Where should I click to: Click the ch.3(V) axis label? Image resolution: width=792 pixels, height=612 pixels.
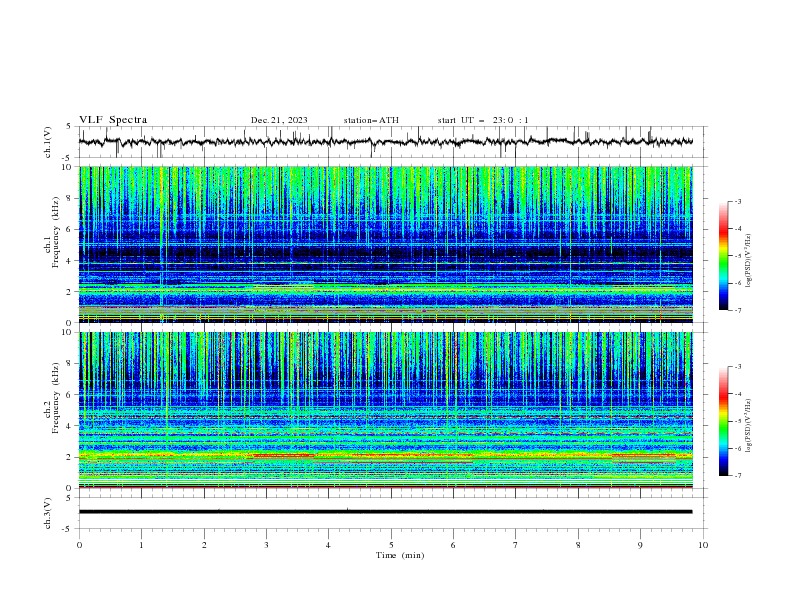pyautogui.click(x=48, y=513)
